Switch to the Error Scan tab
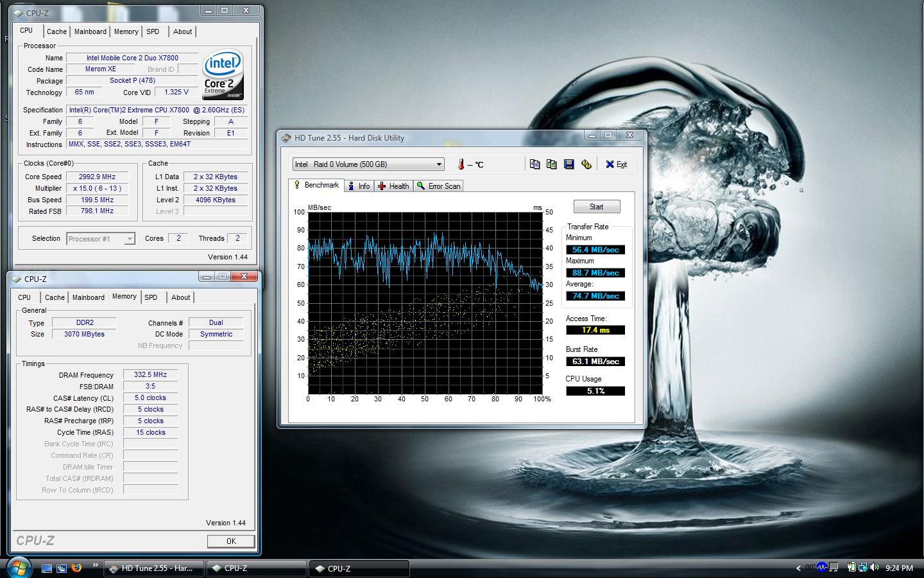 coord(438,186)
